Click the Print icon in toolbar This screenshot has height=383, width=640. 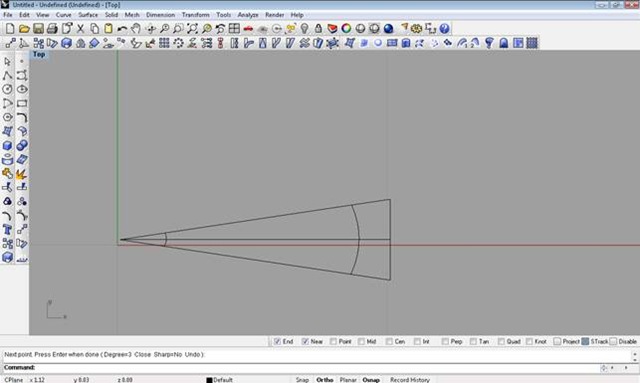pos(52,29)
